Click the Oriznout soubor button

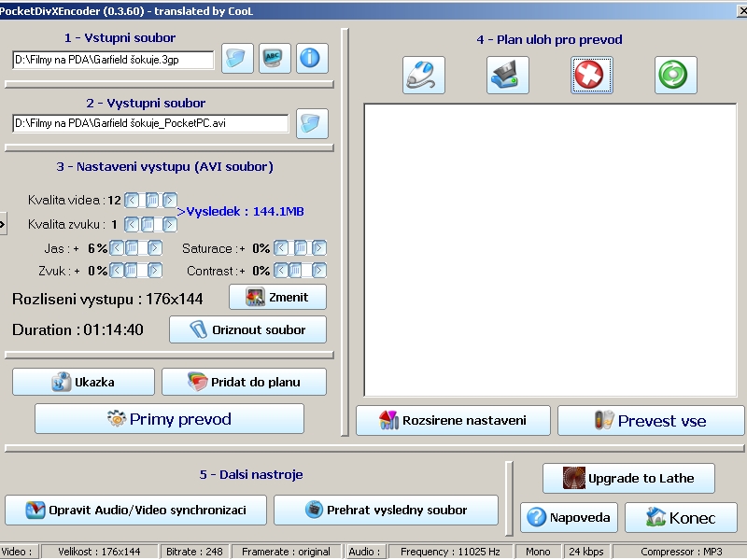[247, 329]
